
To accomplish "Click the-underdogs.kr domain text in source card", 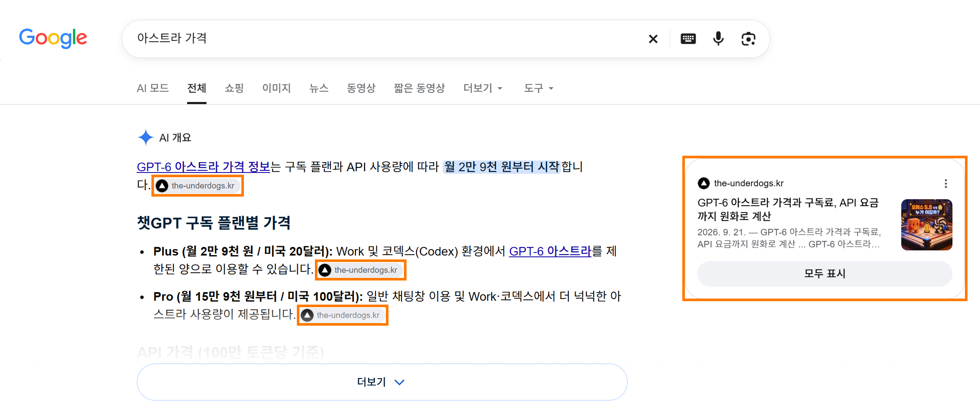I will tap(749, 183).
